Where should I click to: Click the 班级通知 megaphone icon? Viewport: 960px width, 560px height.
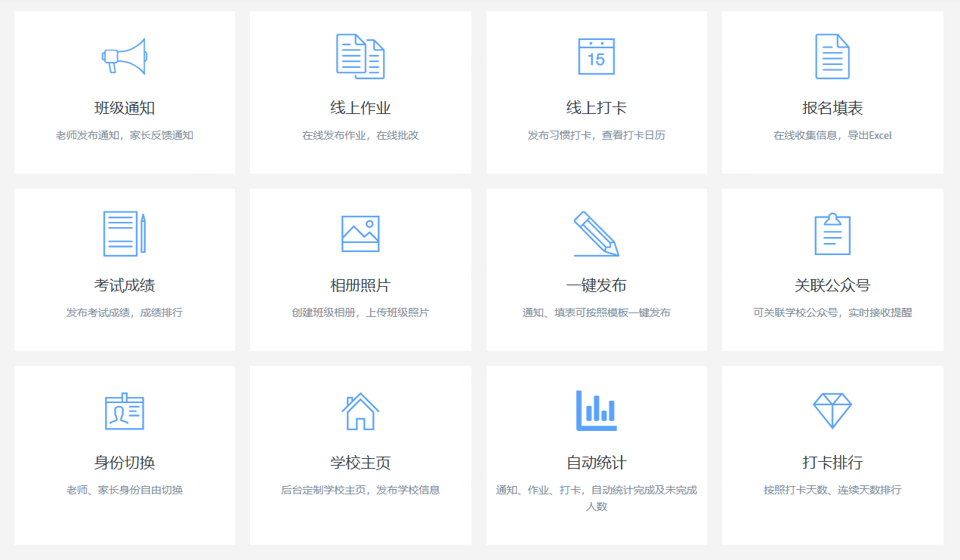[125, 56]
